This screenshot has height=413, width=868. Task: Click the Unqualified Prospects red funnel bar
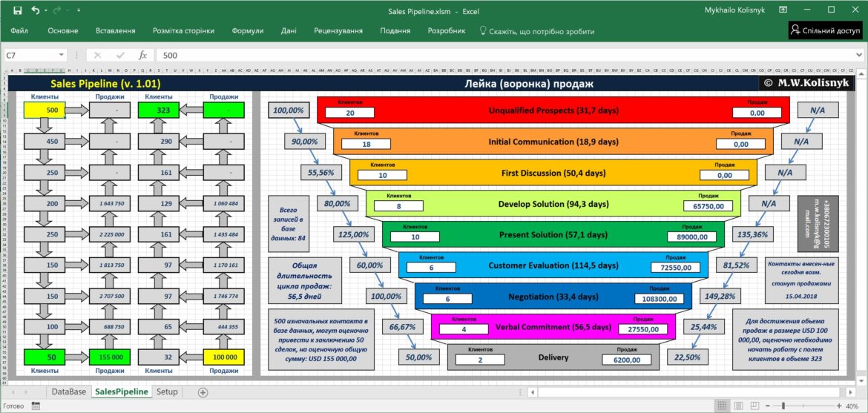553,110
